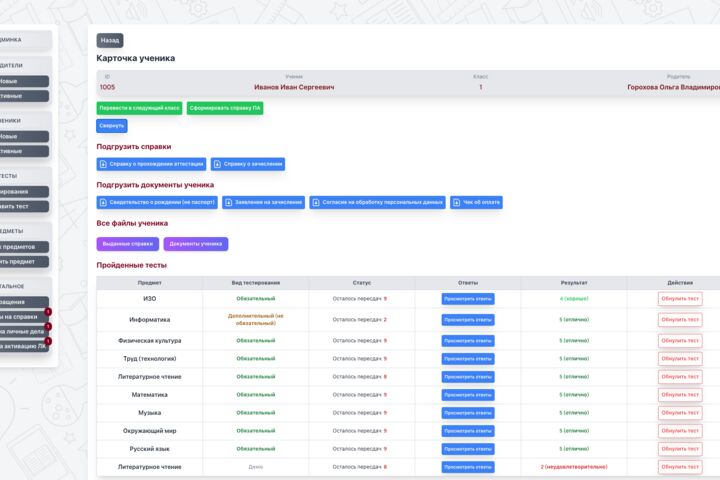
Task: Reset the Информатика test
Action: pos(680,320)
